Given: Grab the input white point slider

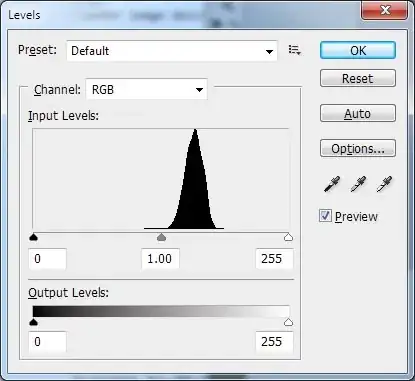Looking at the screenshot, I should tap(288, 237).
